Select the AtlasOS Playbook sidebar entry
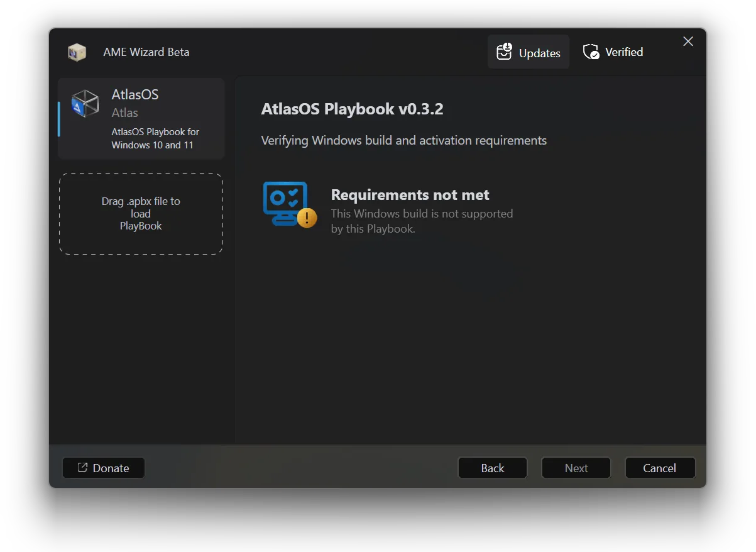The image size is (756, 552). click(x=141, y=118)
